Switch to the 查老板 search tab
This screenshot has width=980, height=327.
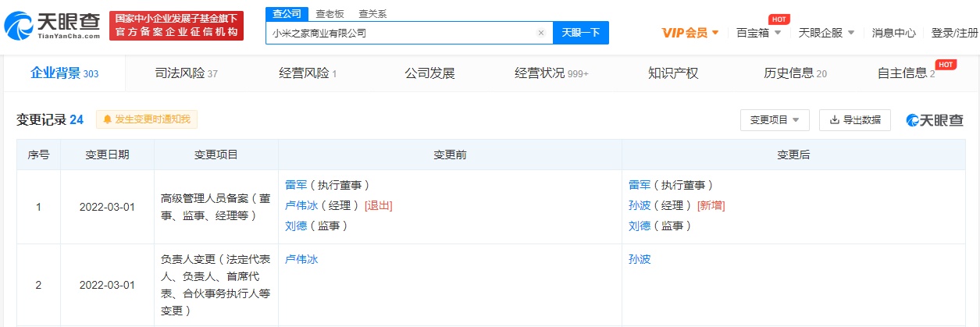(x=330, y=14)
